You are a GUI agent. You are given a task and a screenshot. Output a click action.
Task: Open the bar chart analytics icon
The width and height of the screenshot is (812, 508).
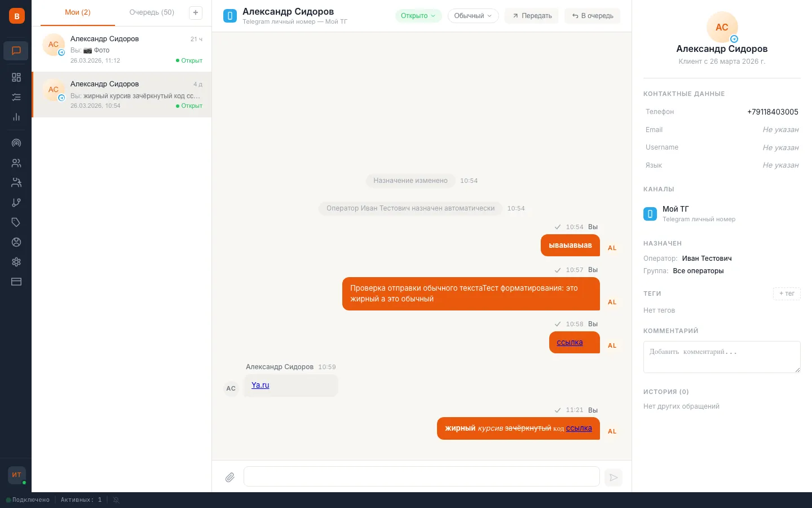coord(16,117)
